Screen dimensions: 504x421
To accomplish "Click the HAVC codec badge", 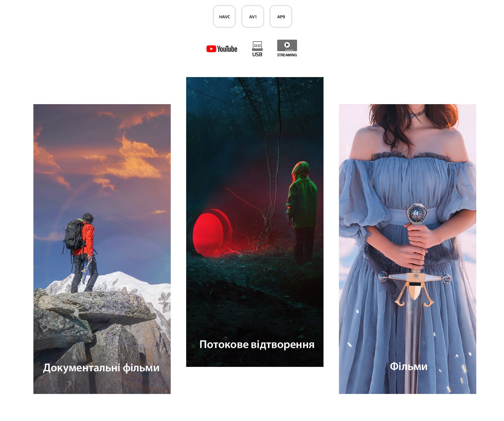I will pos(224,17).
